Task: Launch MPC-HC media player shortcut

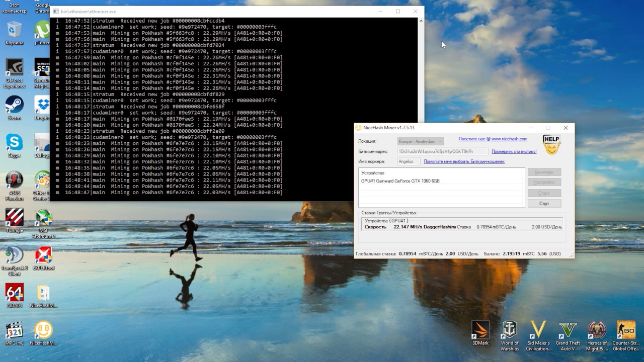Action: pos(15,334)
